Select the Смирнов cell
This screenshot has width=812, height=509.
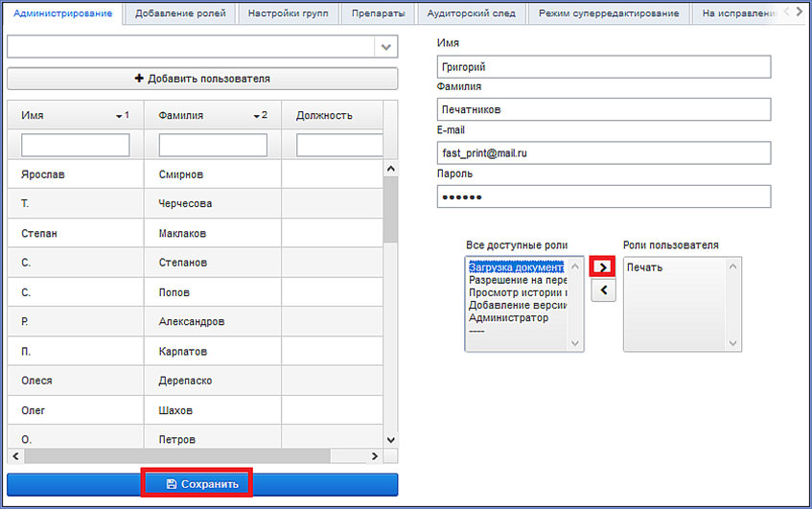tap(213, 174)
